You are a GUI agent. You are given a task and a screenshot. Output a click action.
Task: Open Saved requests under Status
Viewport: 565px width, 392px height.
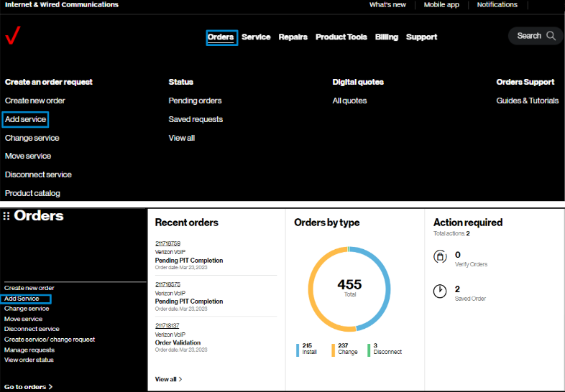coord(196,119)
